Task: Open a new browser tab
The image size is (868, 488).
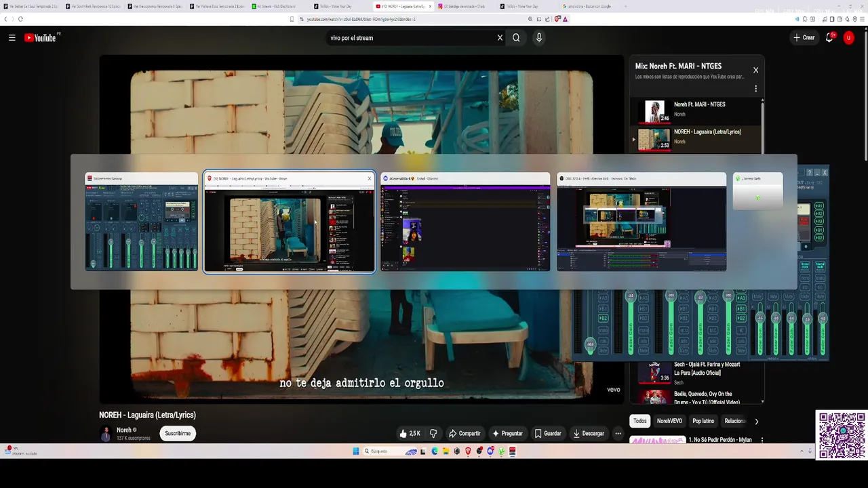Action: 625,6
